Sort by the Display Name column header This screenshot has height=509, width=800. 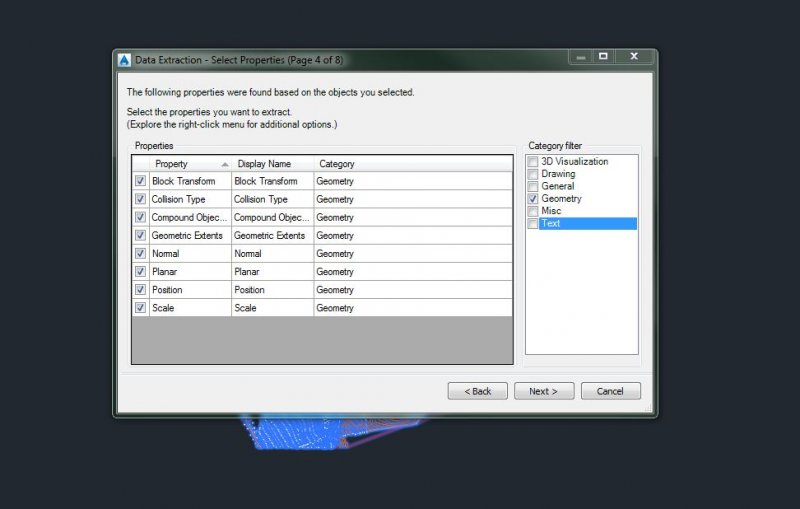pyautogui.click(x=272, y=164)
